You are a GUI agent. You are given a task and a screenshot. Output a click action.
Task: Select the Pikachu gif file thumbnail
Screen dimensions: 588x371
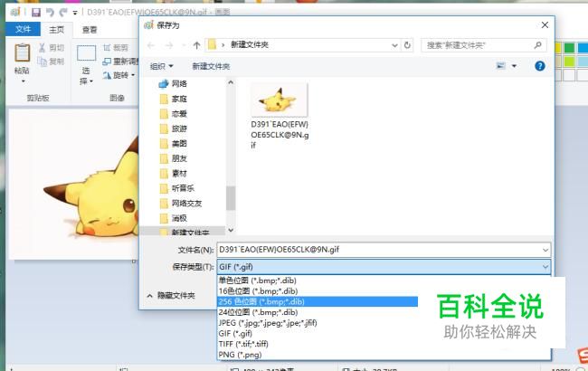pyautogui.click(x=280, y=100)
